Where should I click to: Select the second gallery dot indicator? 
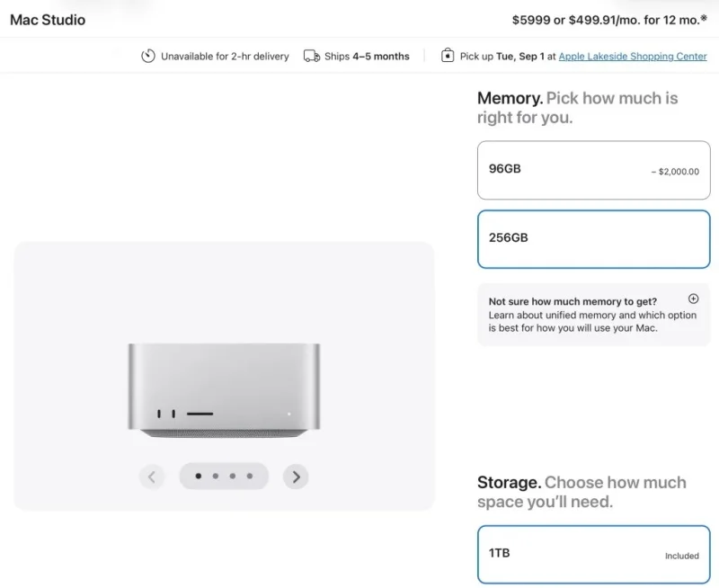click(x=216, y=477)
